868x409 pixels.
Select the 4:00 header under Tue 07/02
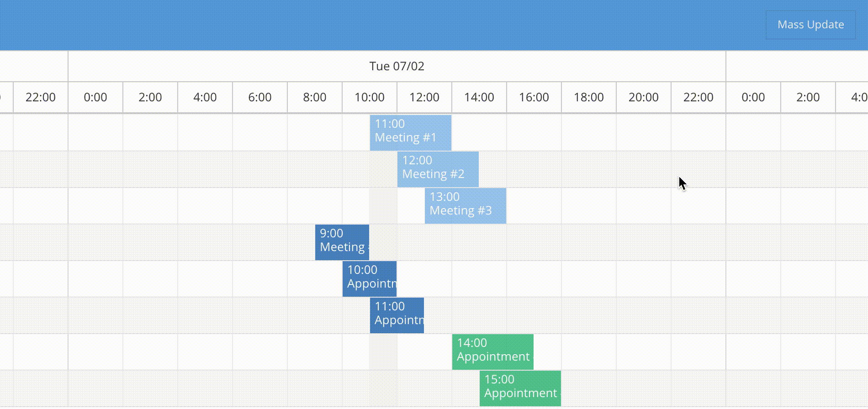(x=205, y=97)
